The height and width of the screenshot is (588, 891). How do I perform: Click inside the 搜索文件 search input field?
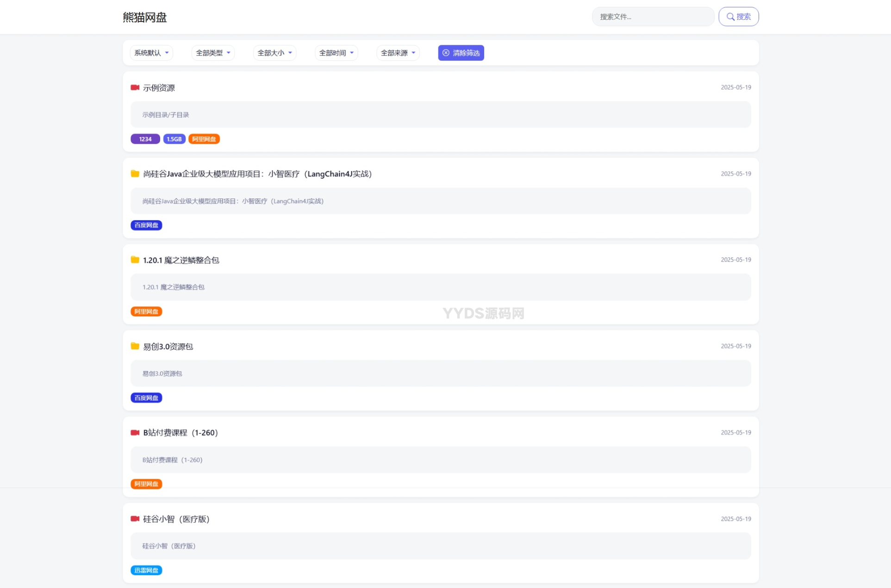point(653,17)
